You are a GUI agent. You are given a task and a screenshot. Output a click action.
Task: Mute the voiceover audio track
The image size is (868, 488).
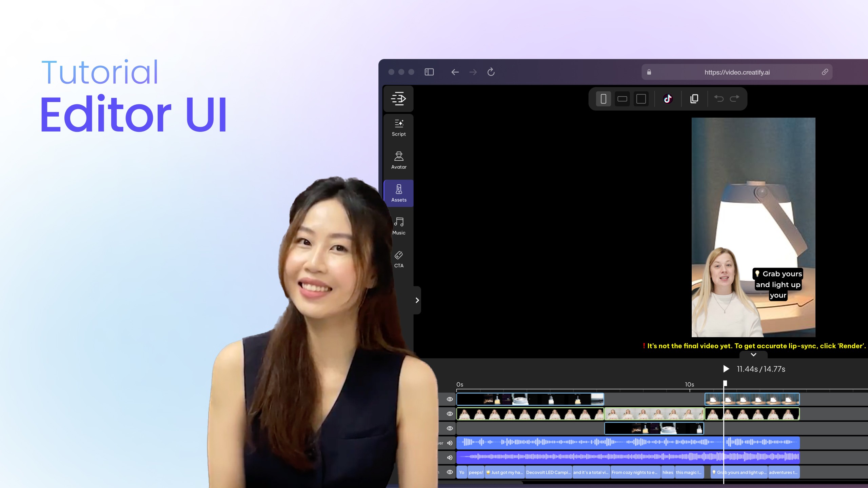point(450,443)
